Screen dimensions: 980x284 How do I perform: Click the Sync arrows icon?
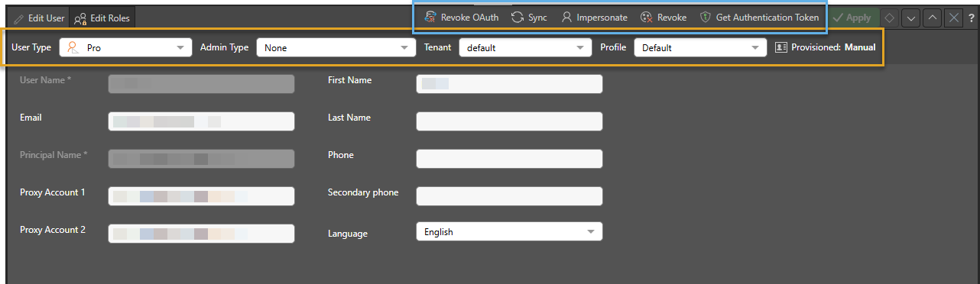tap(518, 18)
